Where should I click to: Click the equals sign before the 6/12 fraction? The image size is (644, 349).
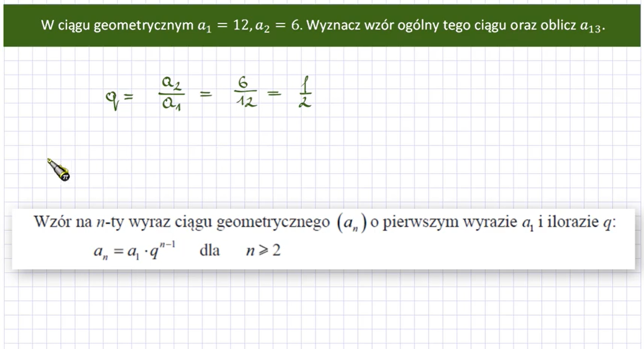(x=206, y=94)
